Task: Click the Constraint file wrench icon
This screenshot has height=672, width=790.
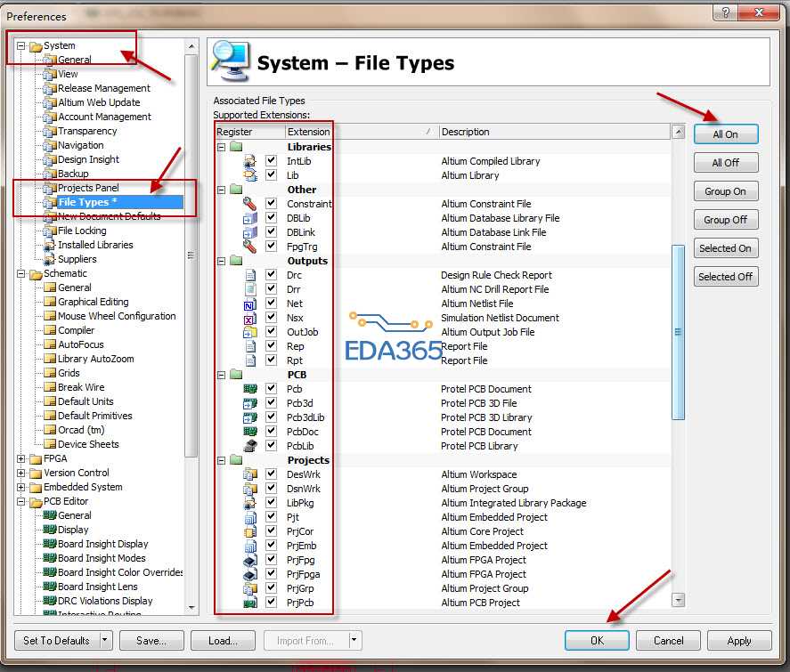Action: (250, 204)
